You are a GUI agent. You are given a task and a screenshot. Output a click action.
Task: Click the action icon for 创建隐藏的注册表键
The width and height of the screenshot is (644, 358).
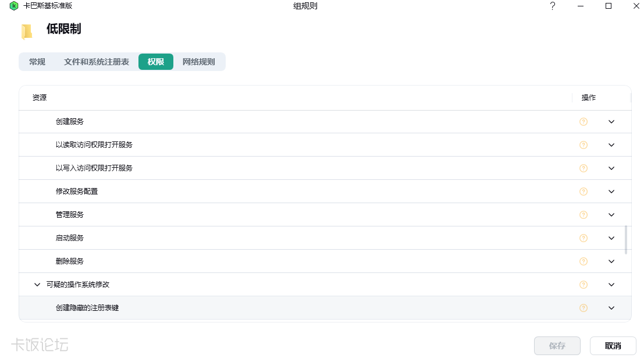click(x=583, y=308)
